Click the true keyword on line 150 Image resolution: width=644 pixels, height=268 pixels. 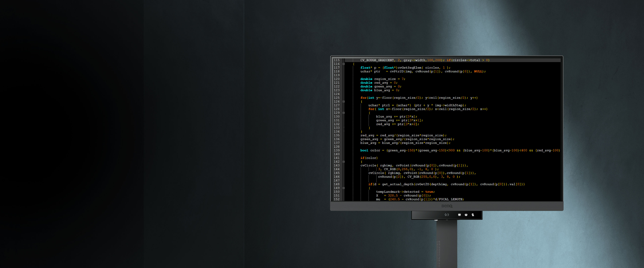click(429, 192)
